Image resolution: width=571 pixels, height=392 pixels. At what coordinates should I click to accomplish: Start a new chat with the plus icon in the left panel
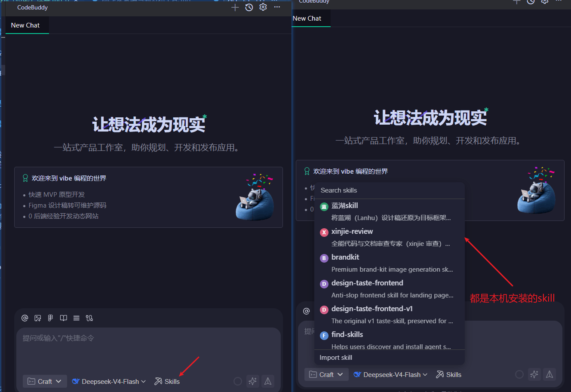pos(235,7)
